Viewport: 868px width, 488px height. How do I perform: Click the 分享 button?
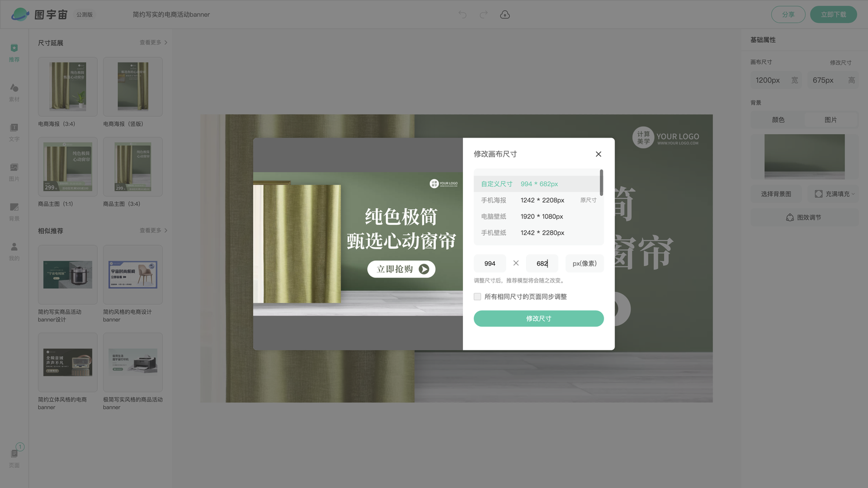click(x=788, y=14)
